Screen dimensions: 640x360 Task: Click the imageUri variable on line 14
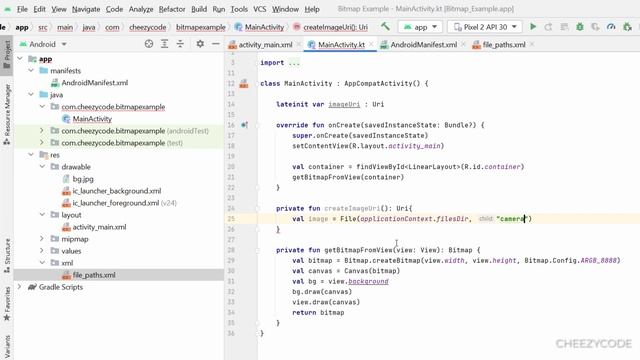pyautogui.click(x=344, y=104)
